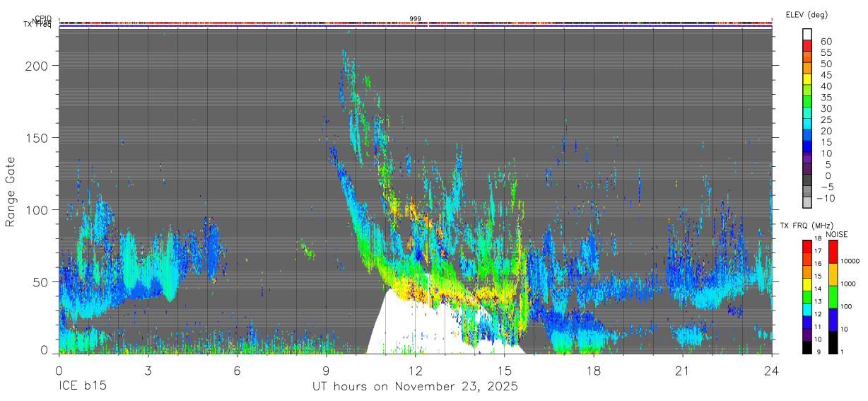Click the yellow 14-15 segment of TX FRQ colorbar
Viewport: 868px width, 401px height.
click(x=807, y=284)
